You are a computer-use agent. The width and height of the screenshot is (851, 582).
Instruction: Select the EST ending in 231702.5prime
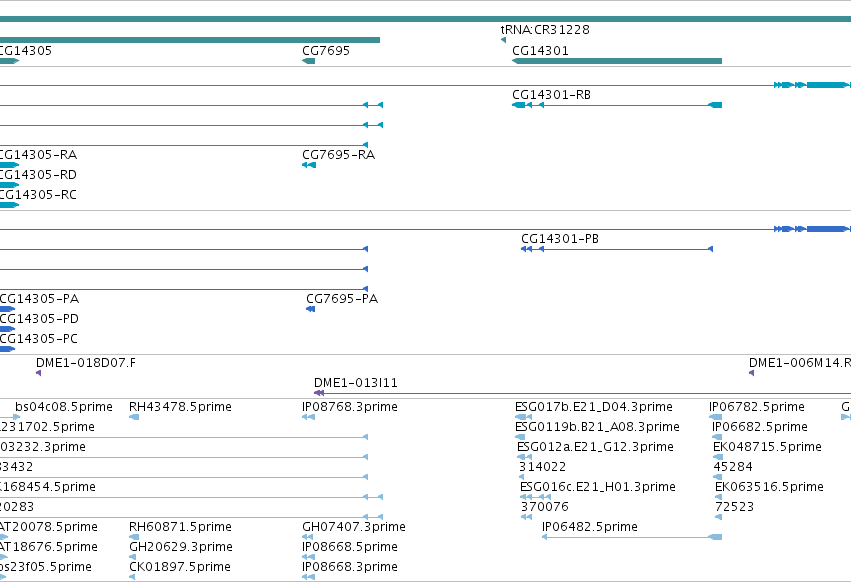pos(47,427)
